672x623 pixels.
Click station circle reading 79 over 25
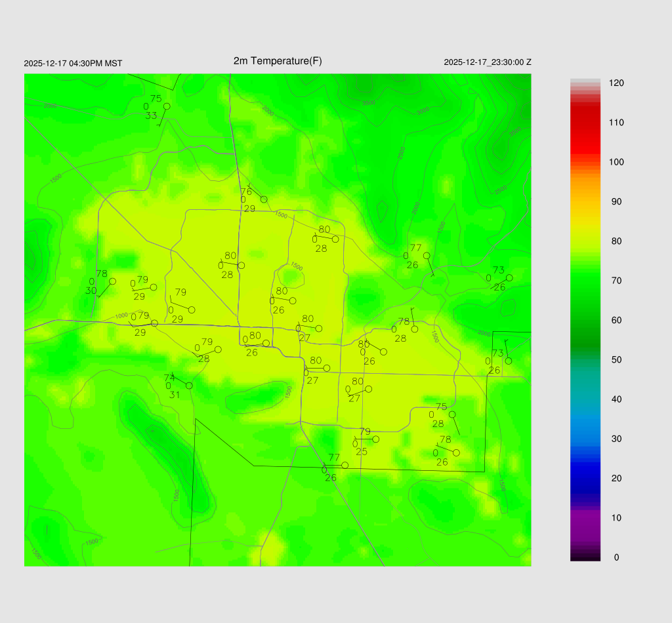(375, 439)
